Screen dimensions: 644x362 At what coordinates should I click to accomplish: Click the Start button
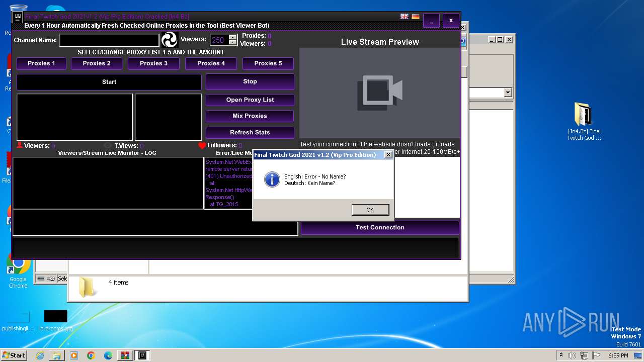point(109,82)
